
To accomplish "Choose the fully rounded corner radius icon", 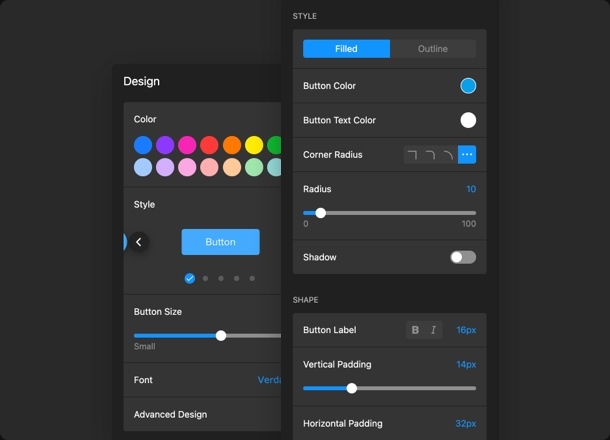I will pos(449,155).
